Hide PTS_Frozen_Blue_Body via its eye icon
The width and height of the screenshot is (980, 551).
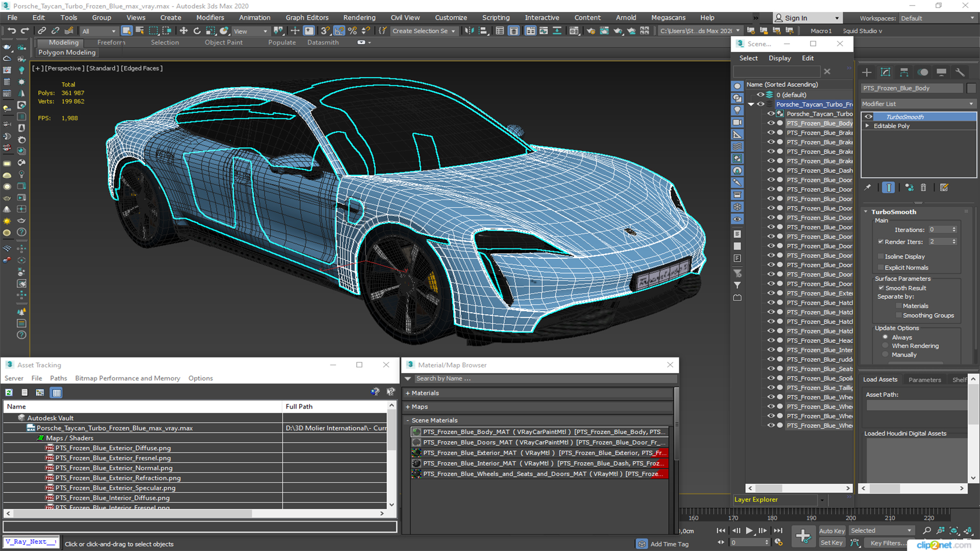771,123
